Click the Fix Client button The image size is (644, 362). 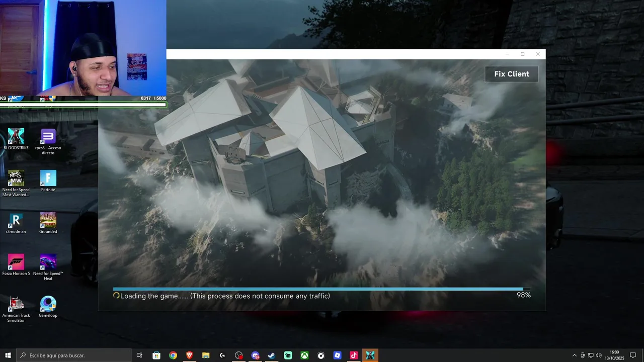[512, 74]
